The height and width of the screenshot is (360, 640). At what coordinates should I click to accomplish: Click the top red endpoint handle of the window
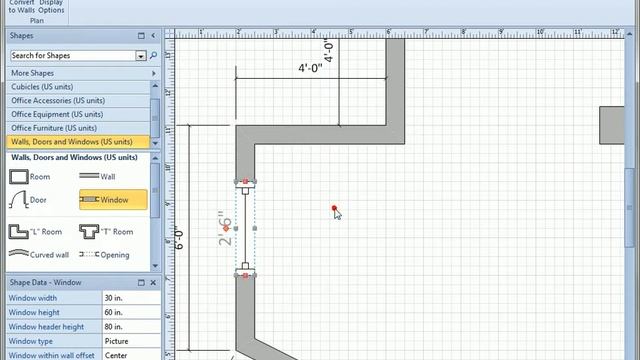pyautogui.click(x=245, y=181)
